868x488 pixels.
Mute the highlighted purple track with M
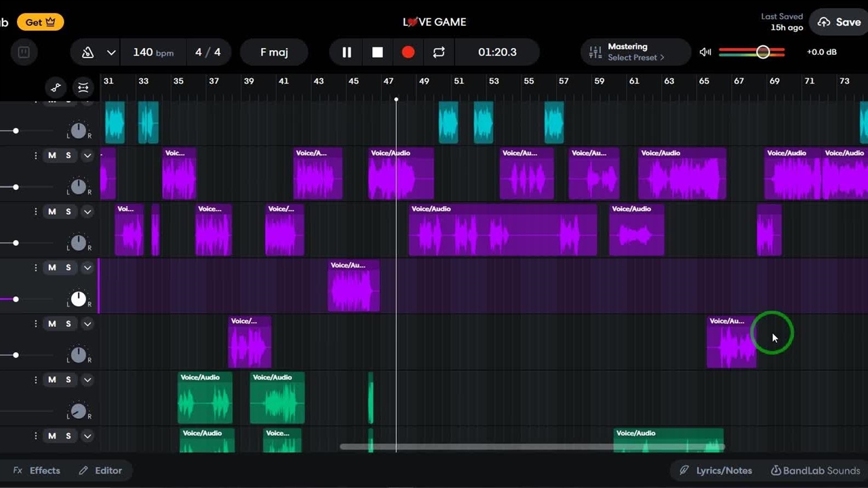52,268
